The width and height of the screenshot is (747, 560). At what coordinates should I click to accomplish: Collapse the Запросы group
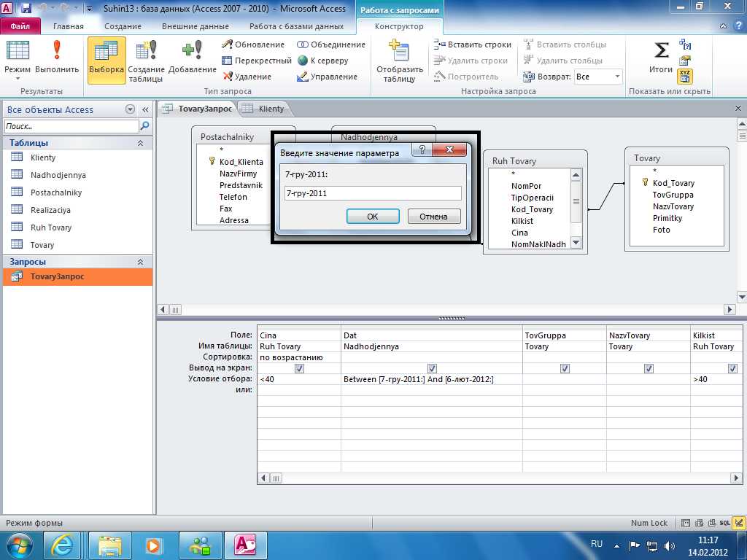tap(140, 262)
